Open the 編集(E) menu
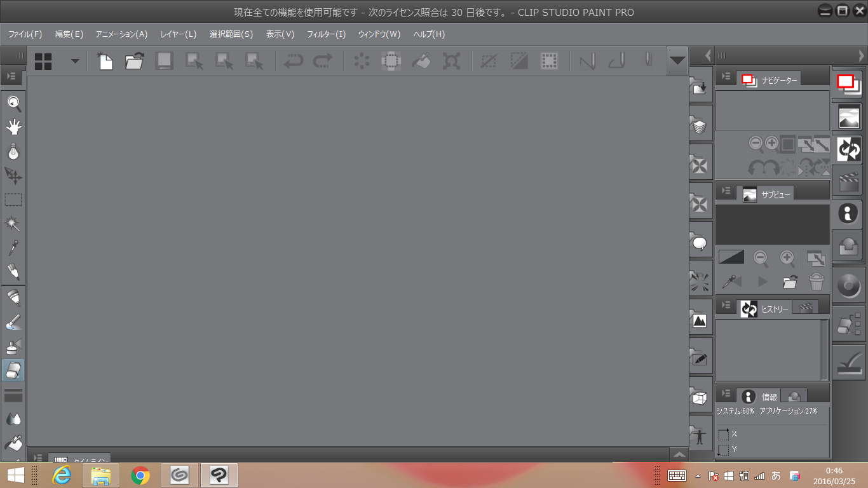This screenshot has width=868, height=488. coord(69,34)
